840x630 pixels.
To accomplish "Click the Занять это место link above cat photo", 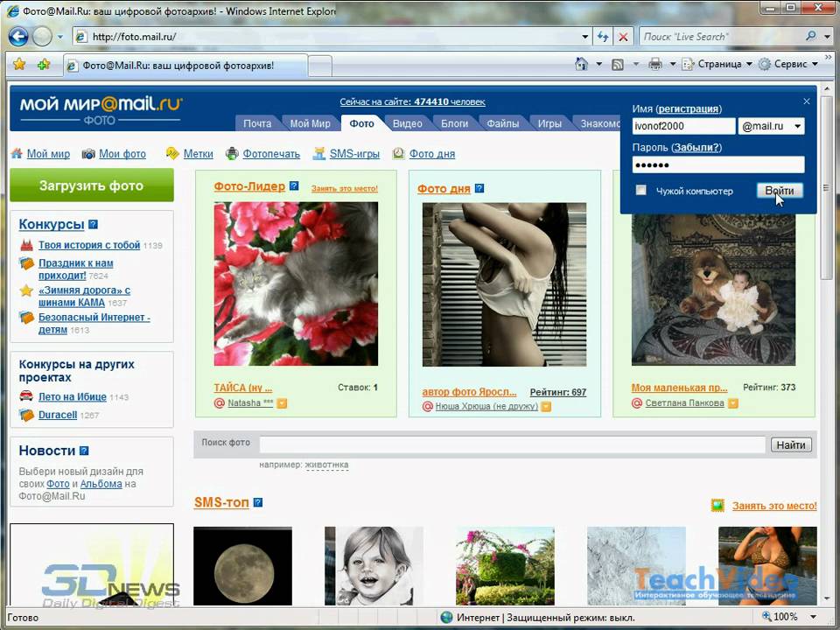I will (x=345, y=189).
